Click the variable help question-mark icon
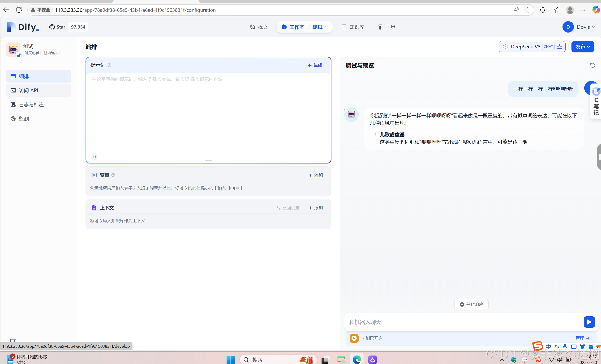The width and height of the screenshot is (601, 364). pyautogui.click(x=113, y=175)
